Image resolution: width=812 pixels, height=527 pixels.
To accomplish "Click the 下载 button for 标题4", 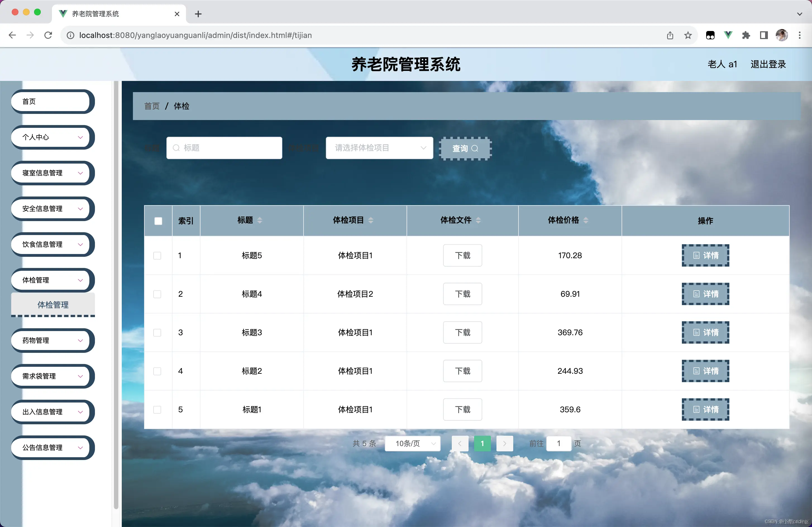I will tap(462, 294).
